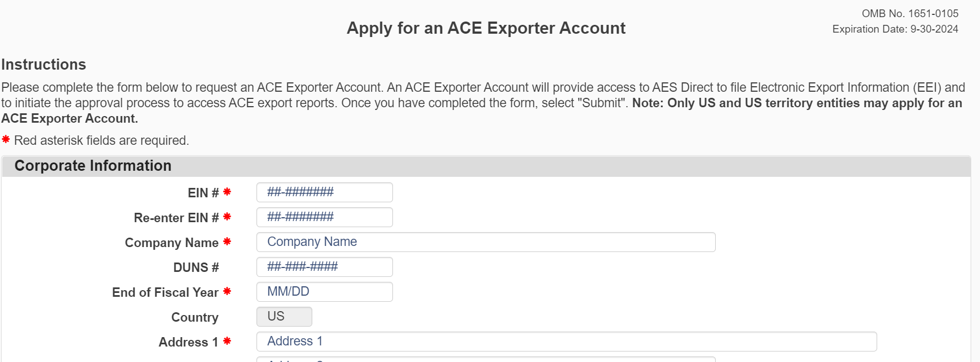Click the DUNS # label
Viewport: 980px width, 362px height.
coord(196,267)
